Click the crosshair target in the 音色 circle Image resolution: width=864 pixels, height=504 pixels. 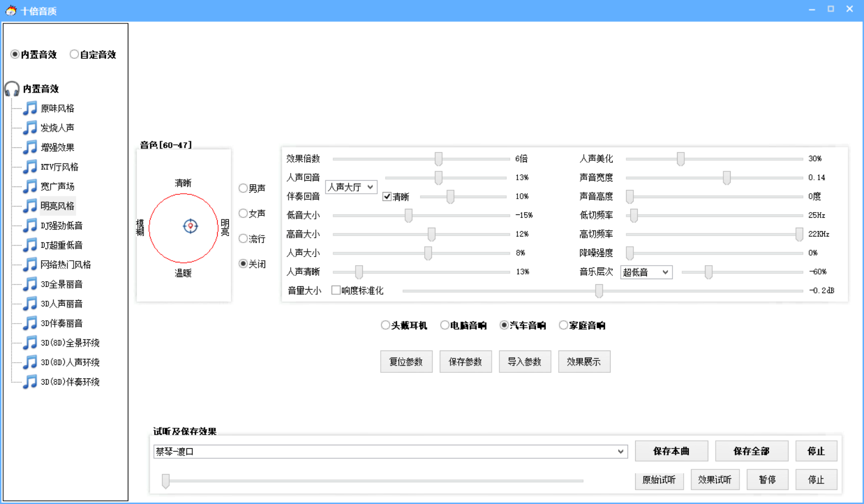click(190, 226)
